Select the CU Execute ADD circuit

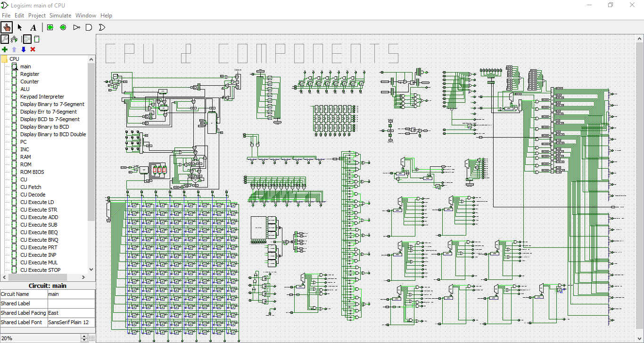(39, 217)
